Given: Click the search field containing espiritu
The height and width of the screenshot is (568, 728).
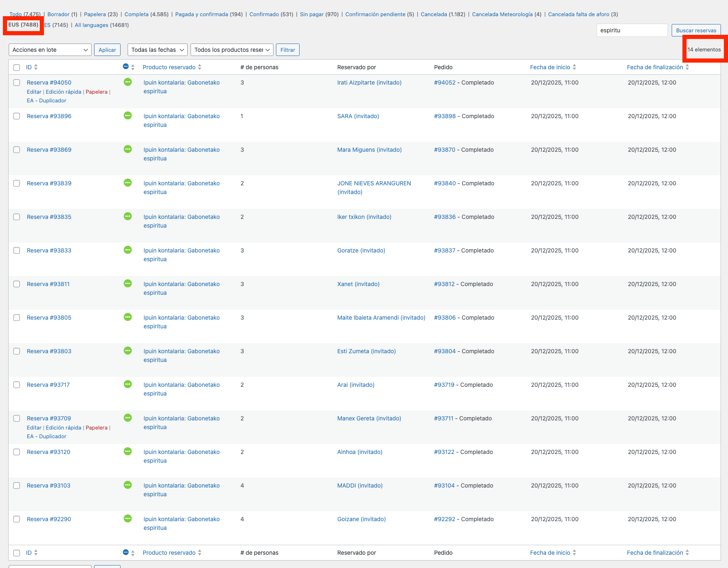Looking at the screenshot, I should (x=631, y=30).
